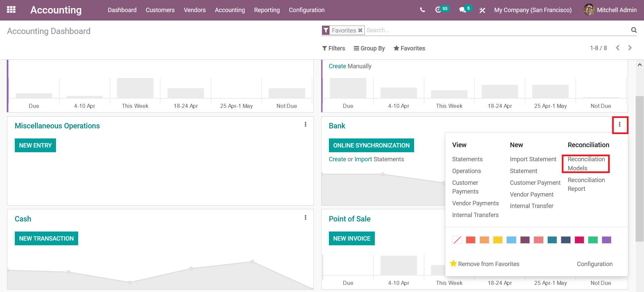Select the red color swatch
Image resolution: width=644 pixels, height=292 pixels.
tap(470, 240)
